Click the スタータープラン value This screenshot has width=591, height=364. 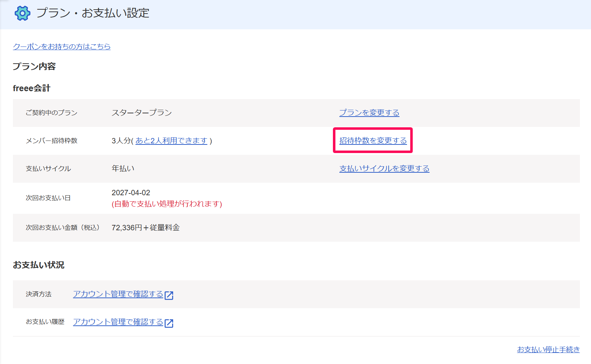point(142,113)
